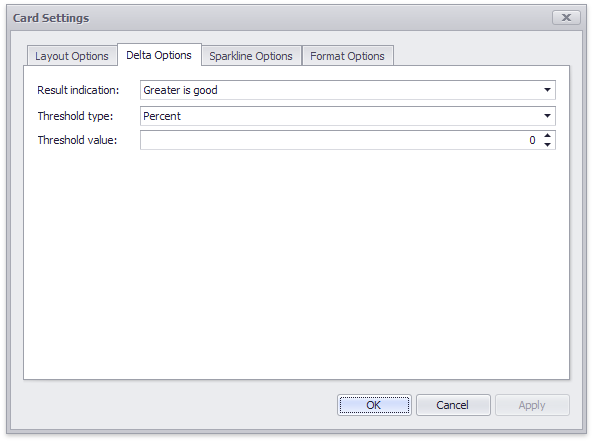Screen dimensions: 593x442
Task: Click the 'Threshold type:' label
Action: (x=75, y=116)
